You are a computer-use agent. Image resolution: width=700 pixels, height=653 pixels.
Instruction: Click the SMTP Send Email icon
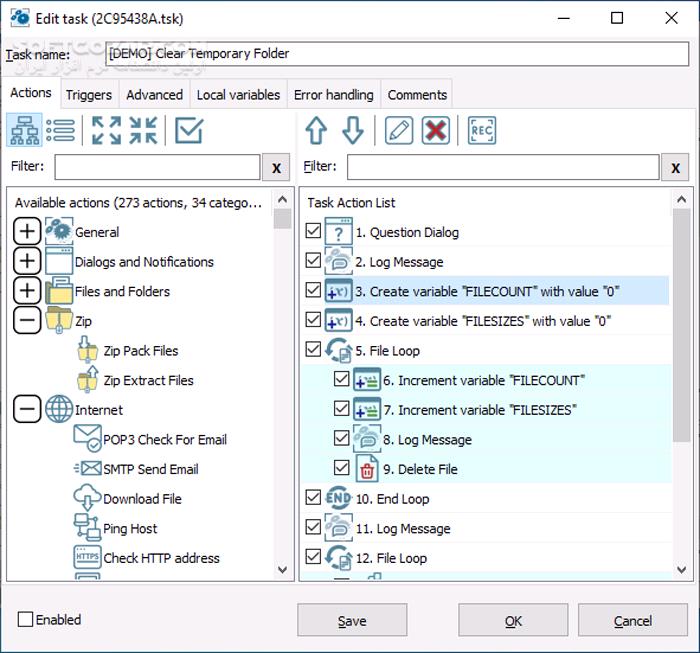87,468
